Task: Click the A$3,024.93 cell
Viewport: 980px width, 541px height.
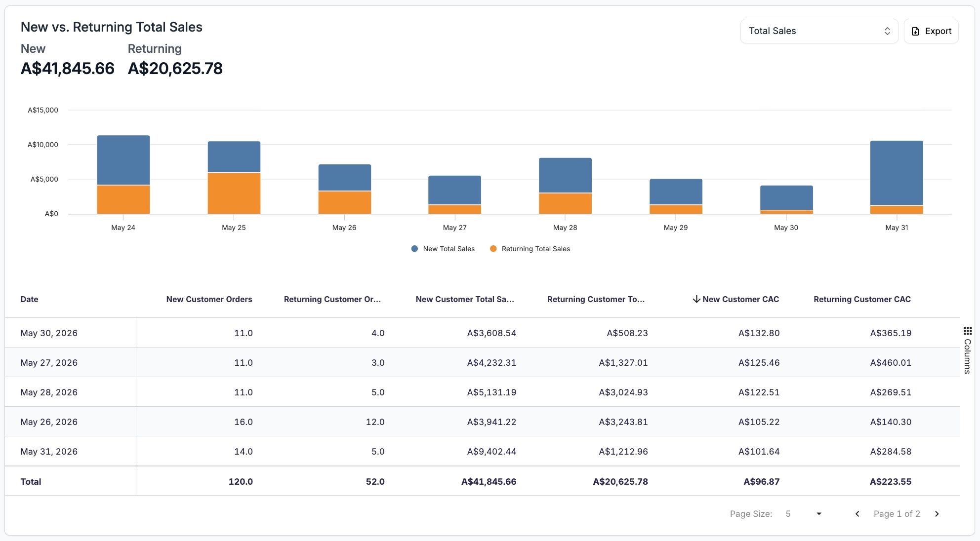Action: (x=623, y=392)
